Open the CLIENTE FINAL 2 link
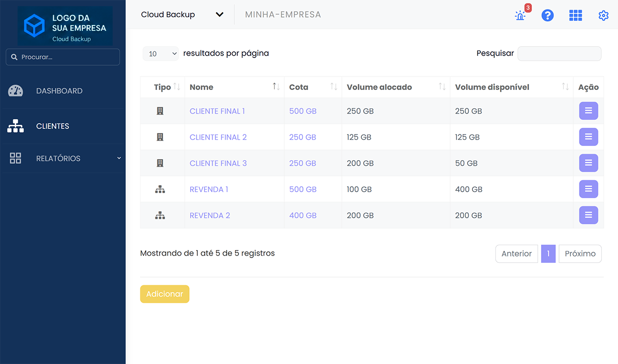The height and width of the screenshot is (364, 618). tap(218, 137)
